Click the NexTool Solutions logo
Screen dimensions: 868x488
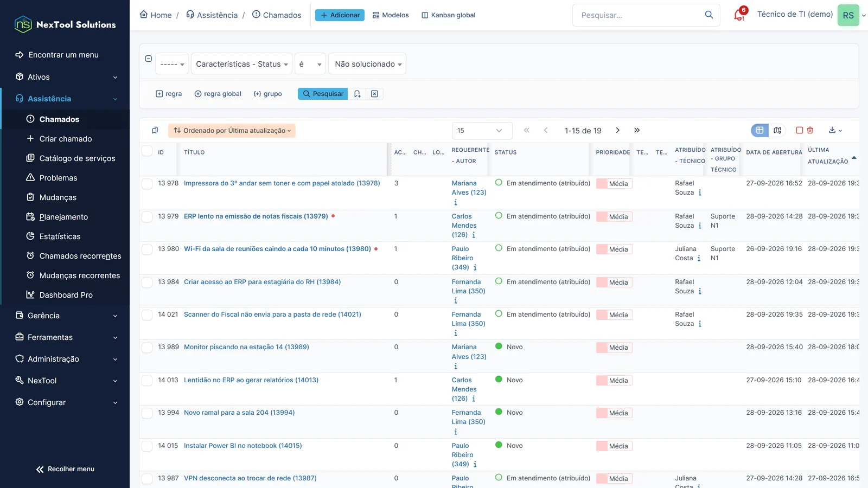pyautogui.click(x=65, y=24)
